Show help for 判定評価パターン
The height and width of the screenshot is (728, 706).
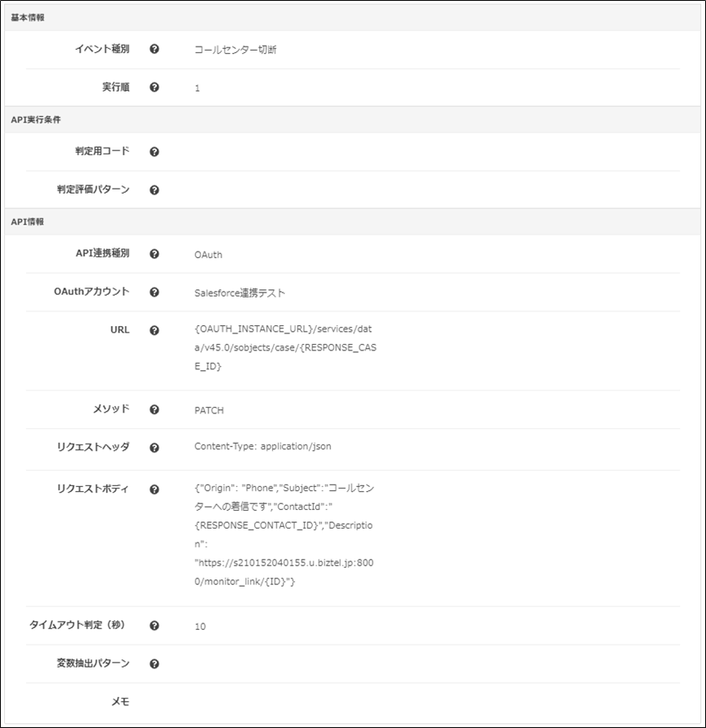pos(154,190)
